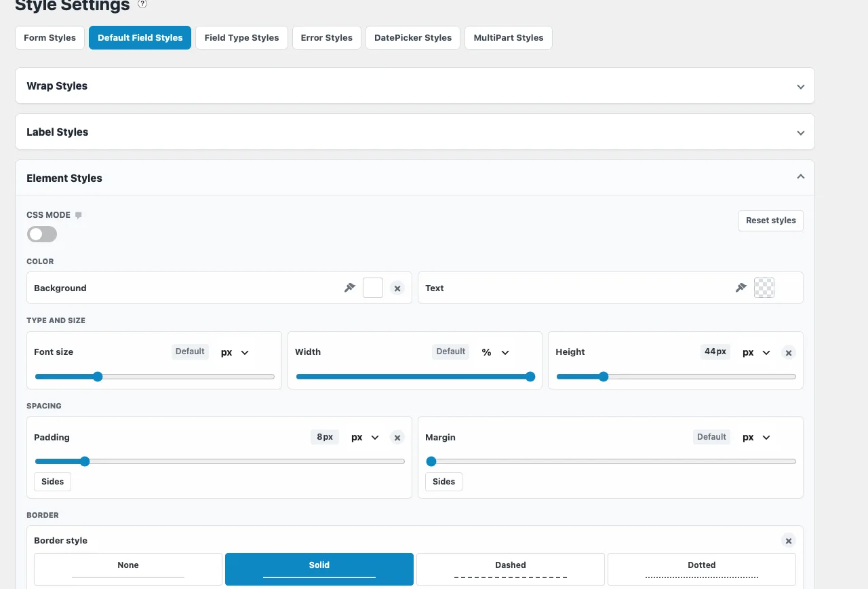Open the Height unit dropdown
Viewport: 868px width, 589px height.
(757, 352)
